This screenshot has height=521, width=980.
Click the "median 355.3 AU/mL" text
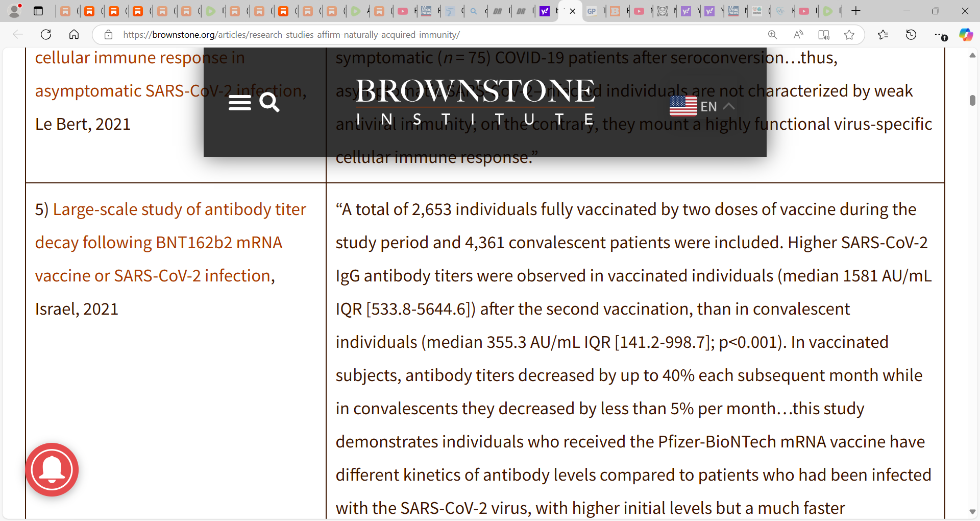click(x=503, y=342)
